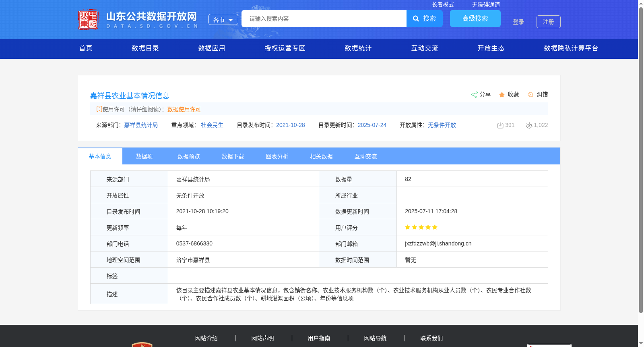Open 授权运营专区 navigation item
The height and width of the screenshot is (347, 644).
click(x=285, y=48)
